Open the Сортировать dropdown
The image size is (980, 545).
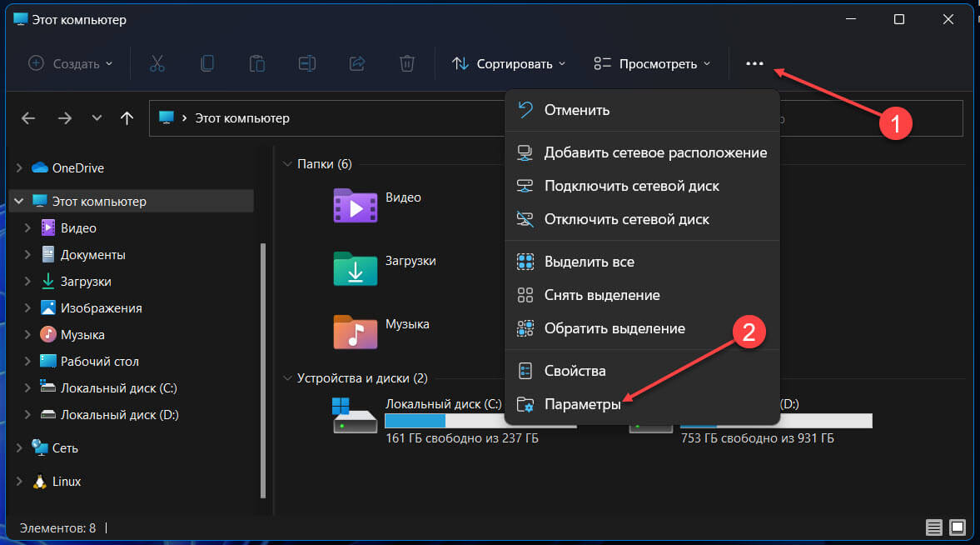point(508,63)
